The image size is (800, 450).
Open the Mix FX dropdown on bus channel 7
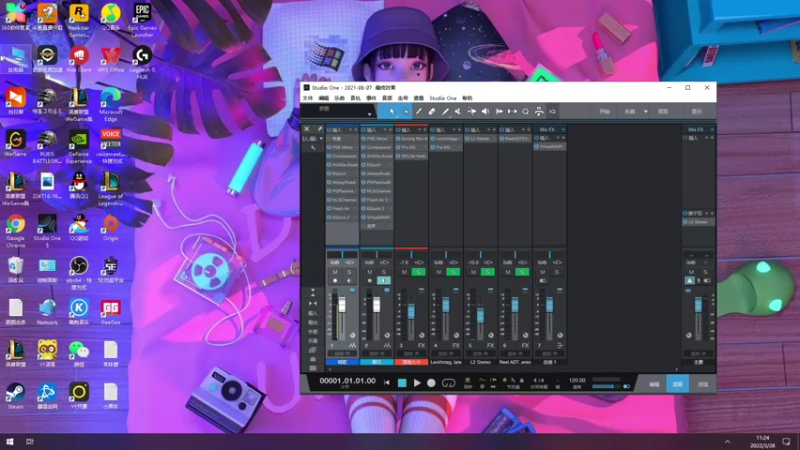point(563,130)
